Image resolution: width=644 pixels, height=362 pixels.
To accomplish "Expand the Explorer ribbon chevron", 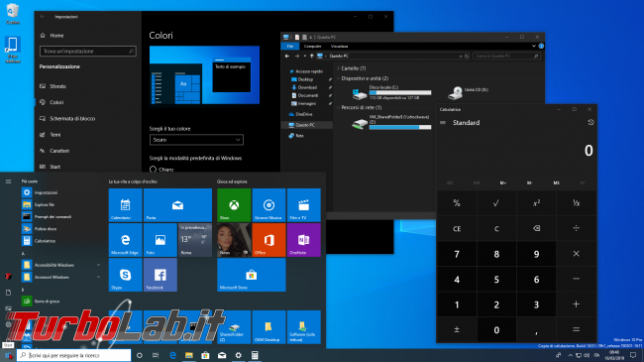I will [x=533, y=46].
